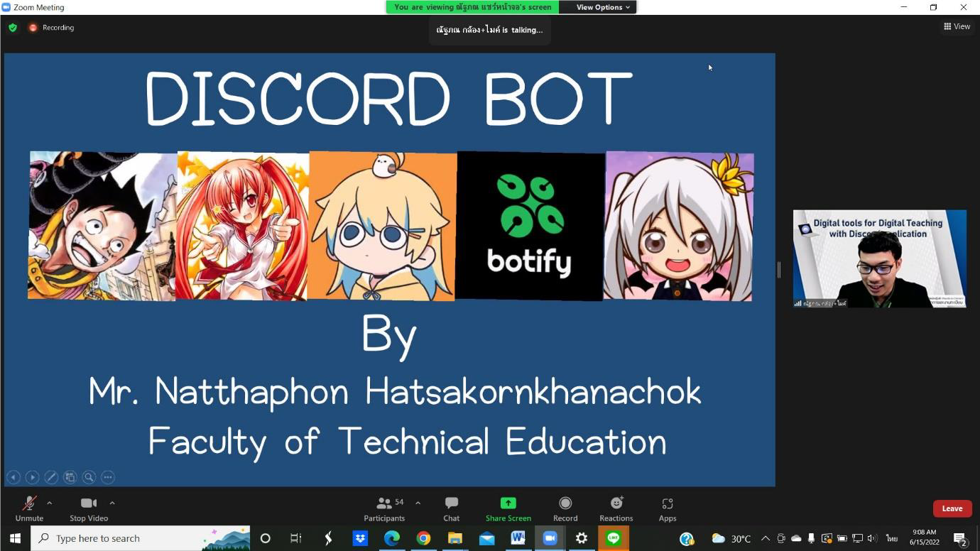Click the red Recording indicator
This screenshot has height=551, width=980.
[x=51, y=28]
